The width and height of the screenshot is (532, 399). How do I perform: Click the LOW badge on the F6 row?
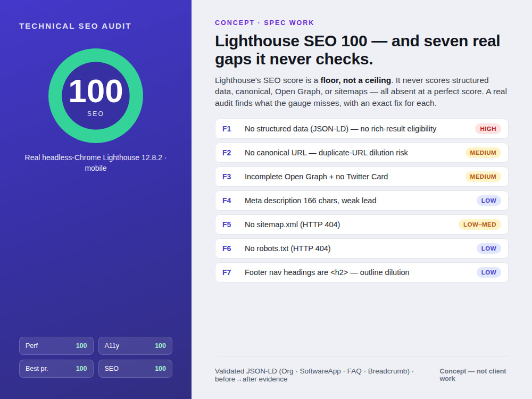pyautogui.click(x=488, y=248)
